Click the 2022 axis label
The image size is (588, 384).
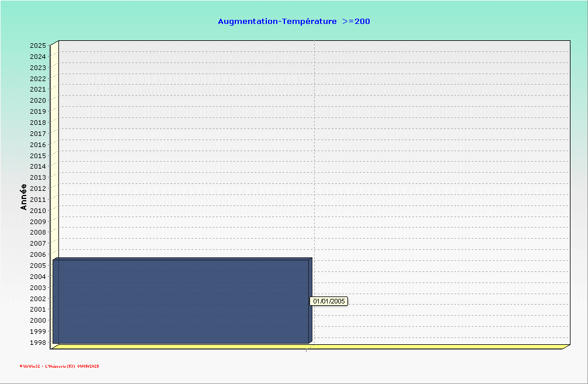[x=38, y=79]
